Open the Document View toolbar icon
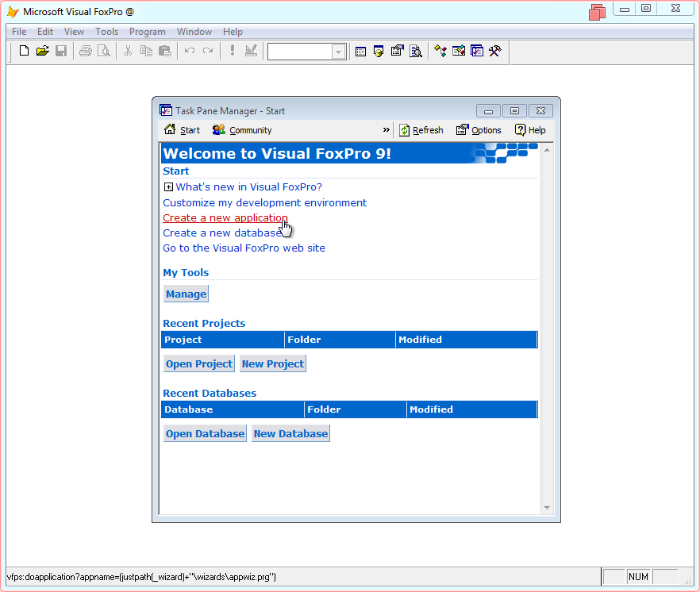This screenshot has width=700, height=592. (x=416, y=52)
